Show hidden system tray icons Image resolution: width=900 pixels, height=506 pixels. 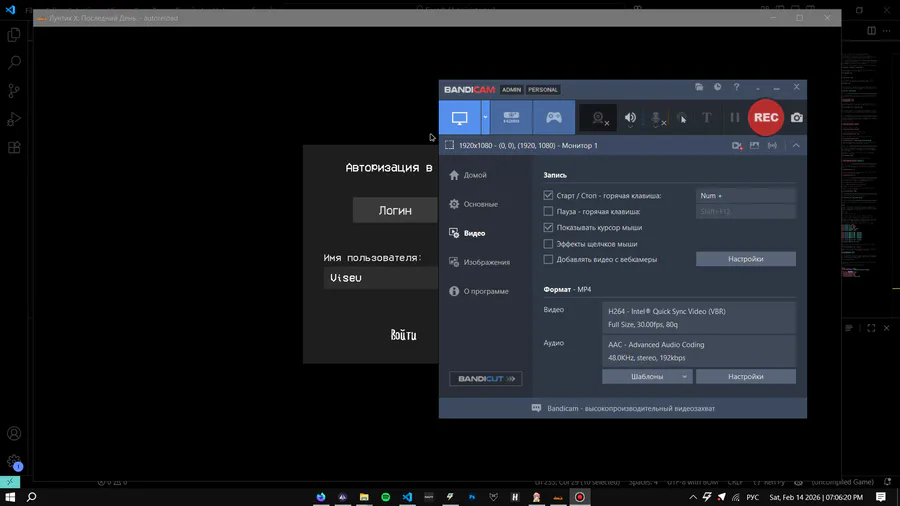pos(693,497)
